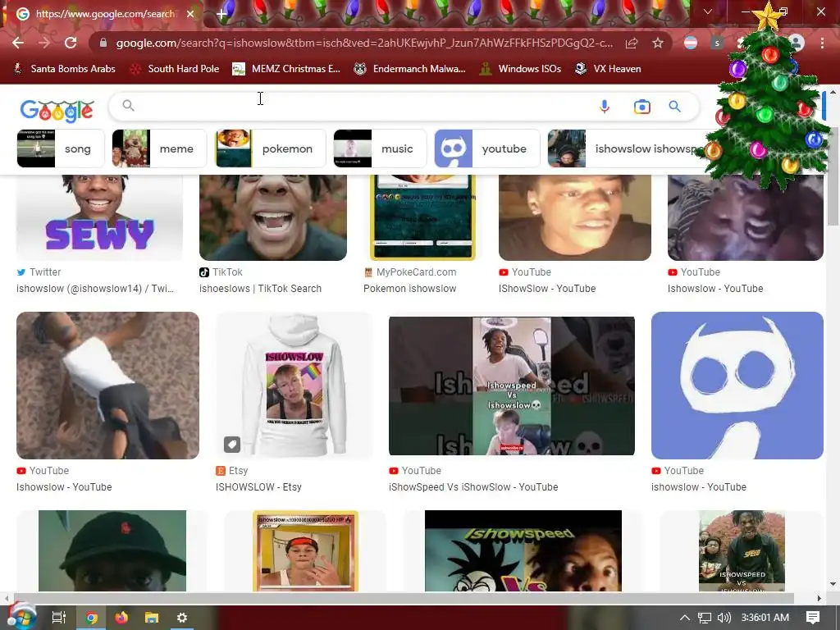Open the orange Pokemon card thumbnail in bottom row
Image resolution: width=840 pixels, height=630 pixels.
(x=305, y=550)
